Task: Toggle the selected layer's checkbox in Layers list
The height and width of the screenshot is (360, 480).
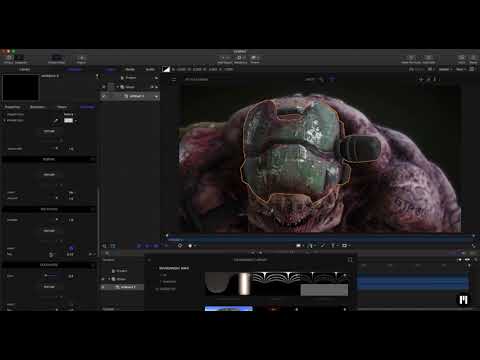Action: tap(104, 96)
